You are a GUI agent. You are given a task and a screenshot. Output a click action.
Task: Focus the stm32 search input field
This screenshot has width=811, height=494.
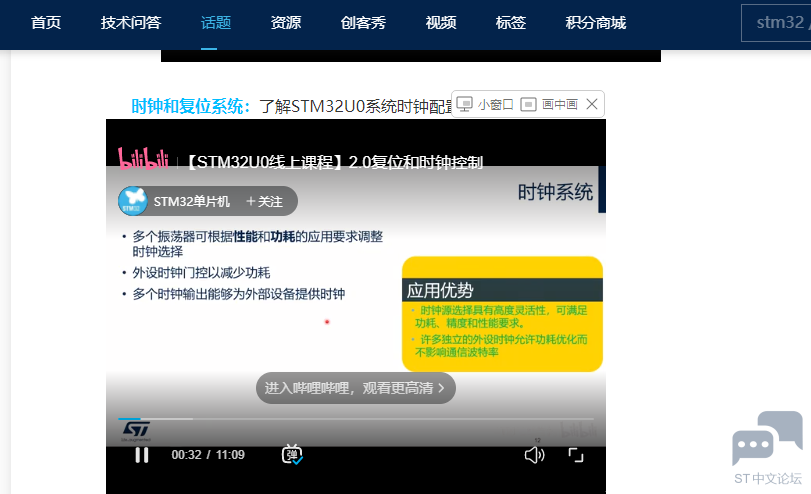coord(776,23)
